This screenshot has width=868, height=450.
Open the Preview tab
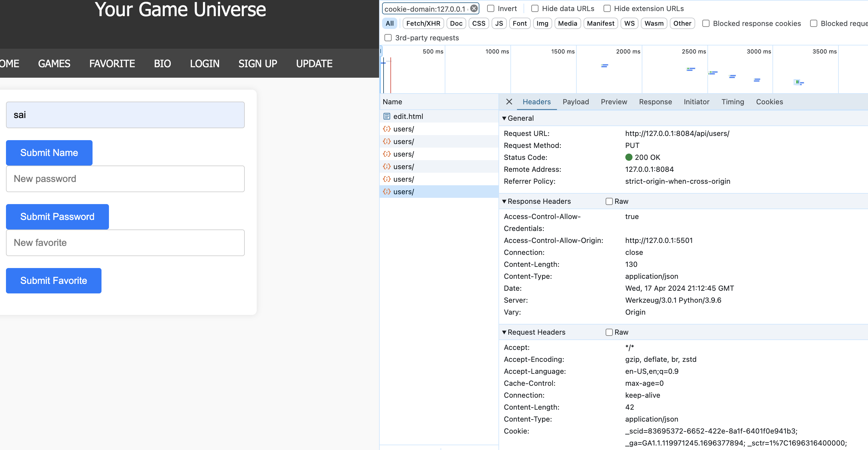pyautogui.click(x=614, y=102)
